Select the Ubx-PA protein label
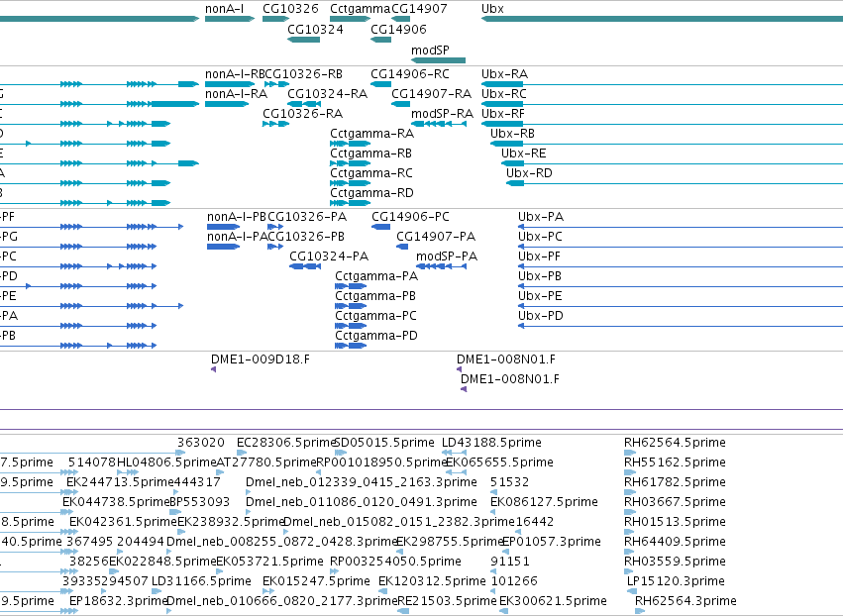 coord(541,217)
